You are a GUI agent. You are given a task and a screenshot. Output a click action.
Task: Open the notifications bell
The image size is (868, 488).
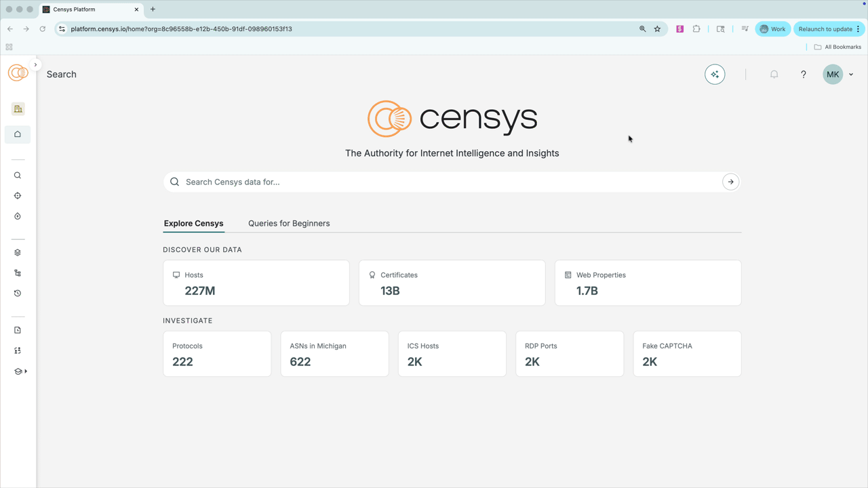pos(774,75)
